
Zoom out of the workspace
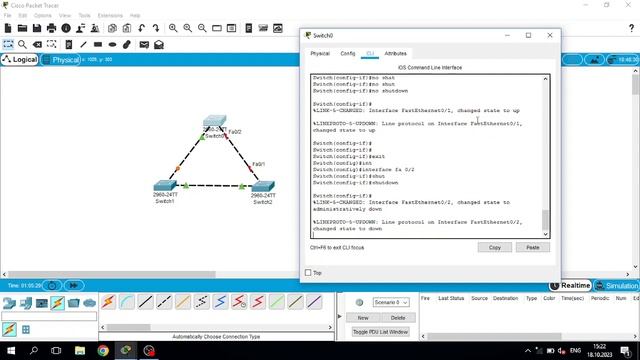tap(202, 28)
